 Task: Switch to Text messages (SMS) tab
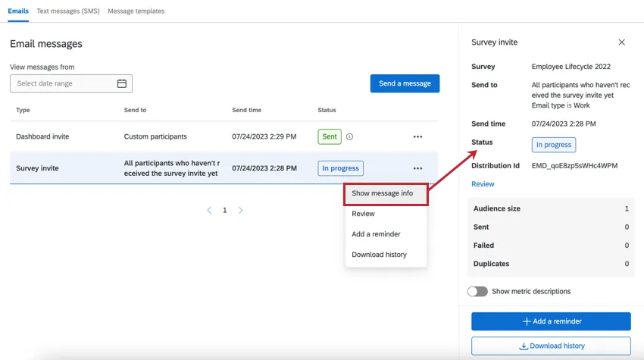69,11
